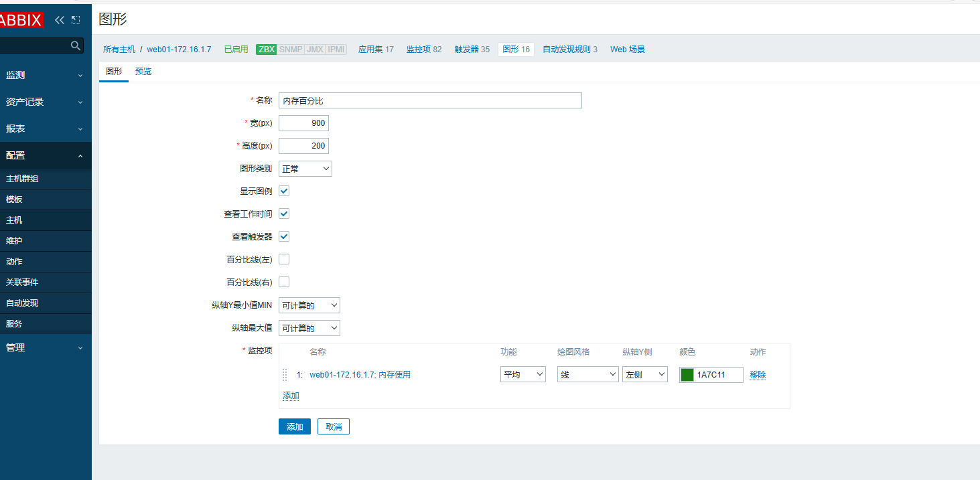The height and width of the screenshot is (480, 980).
Task: Open the 纵轴Y最小值MIN dropdown
Action: (x=309, y=305)
